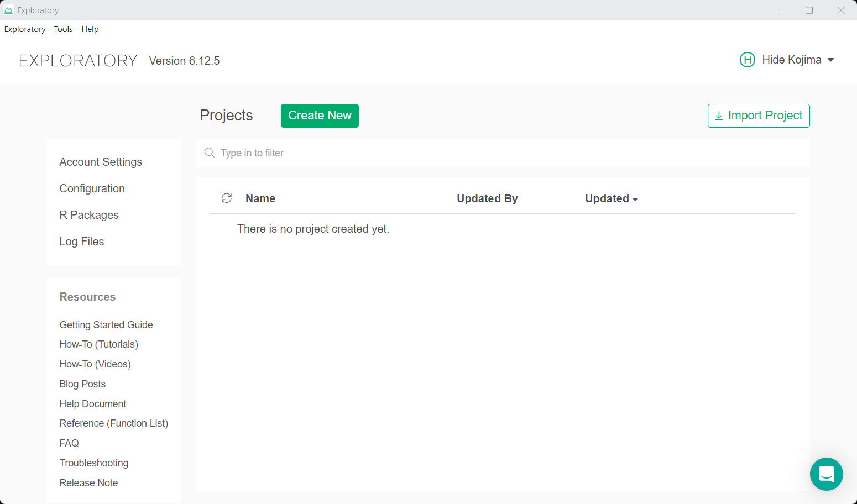857x504 pixels.
Task: Open the Getting Started Guide link
Action: pyautogui.click(x=106, y=325)
